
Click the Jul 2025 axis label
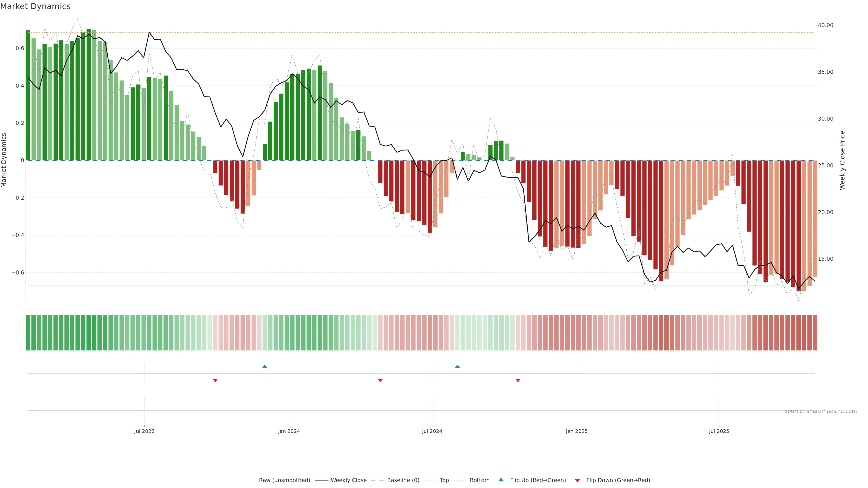[x=719, y=431]
